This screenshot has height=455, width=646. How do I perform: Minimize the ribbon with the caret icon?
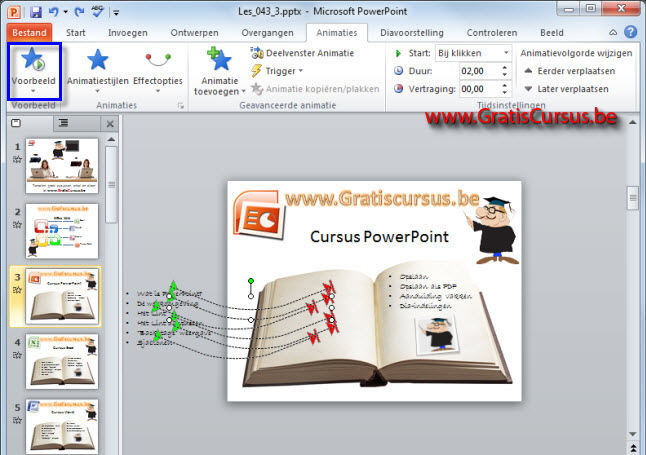(x=613, y=32)
